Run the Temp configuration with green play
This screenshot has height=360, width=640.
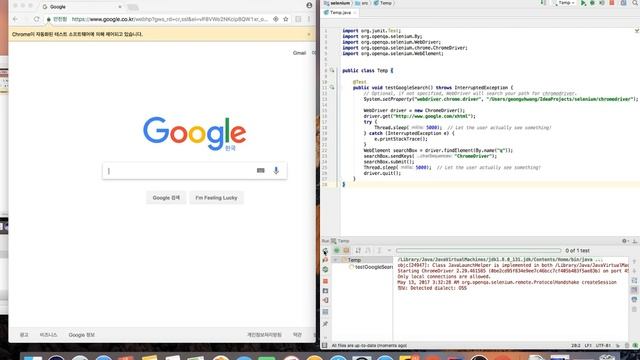[x=583, y=3]
